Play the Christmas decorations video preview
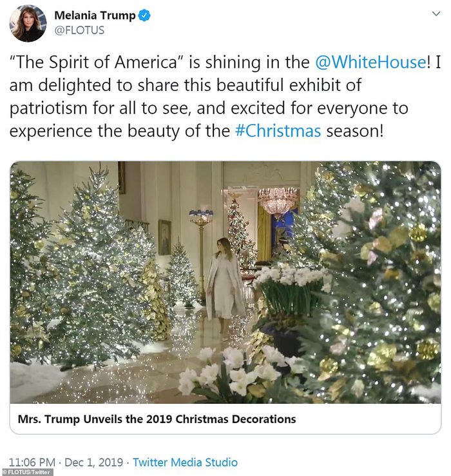 (225, 282)
